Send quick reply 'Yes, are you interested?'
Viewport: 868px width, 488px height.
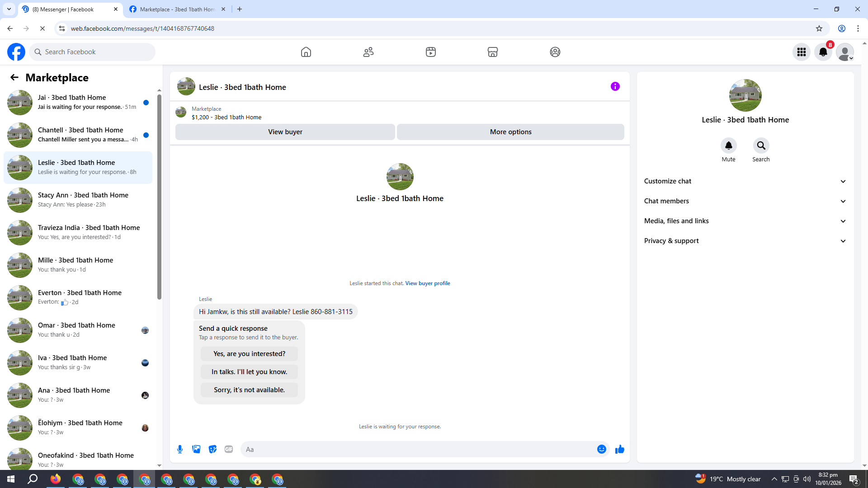click(x=249, y=354)
